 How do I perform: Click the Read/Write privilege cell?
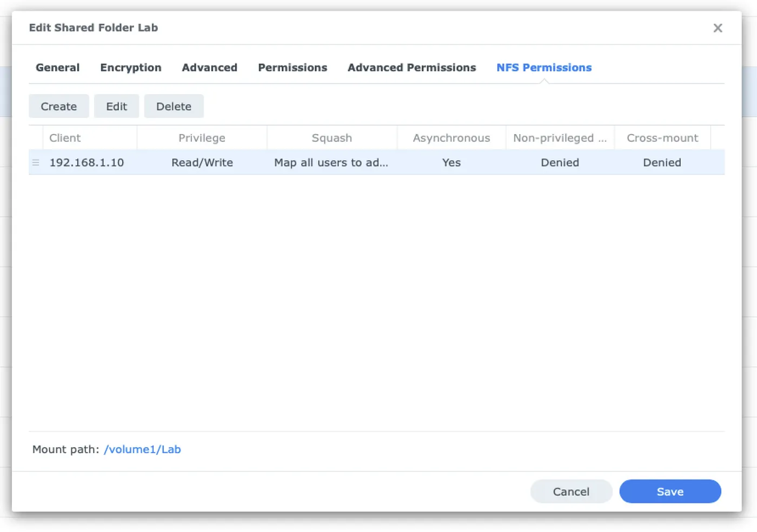(202, 163)
